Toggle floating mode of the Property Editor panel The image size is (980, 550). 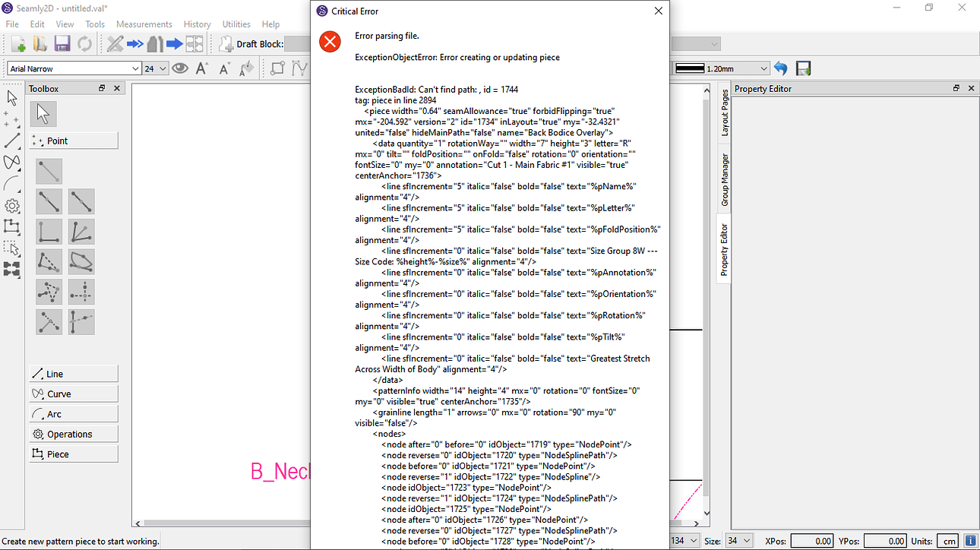click(x=956, y=88)
